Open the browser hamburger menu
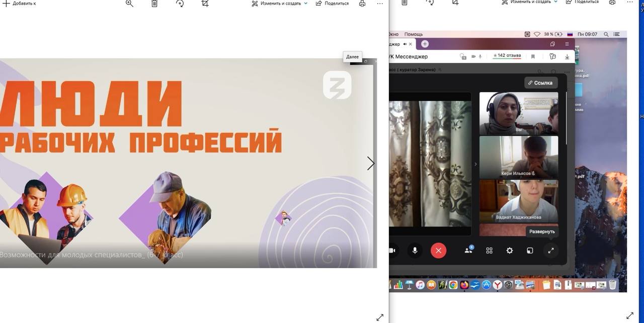Image resolution: width=644 pixels, height=323 pixels. click(x=567, y=44)
